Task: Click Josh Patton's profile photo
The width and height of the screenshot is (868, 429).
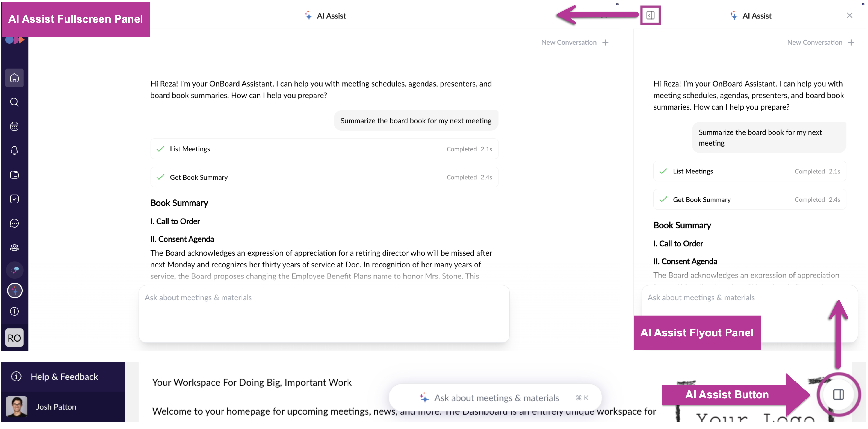Action: (17, 407)
